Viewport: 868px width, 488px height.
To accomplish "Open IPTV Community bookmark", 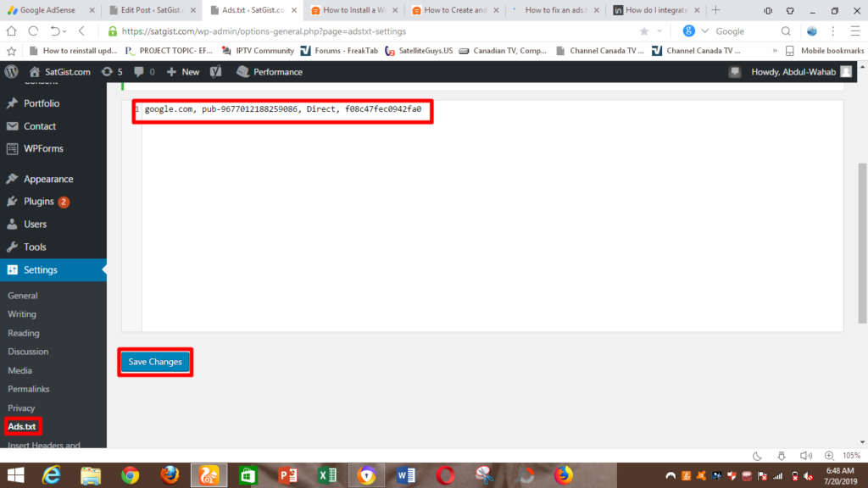I will (258, 51).
